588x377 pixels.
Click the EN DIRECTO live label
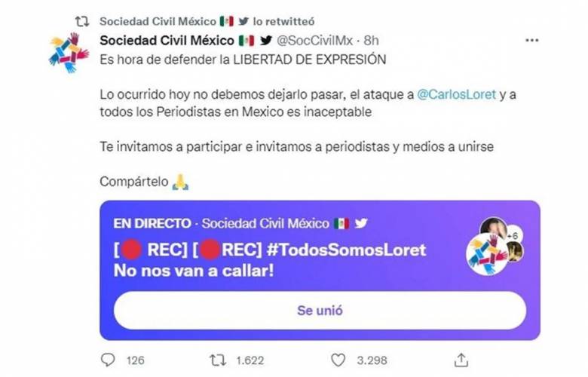151,223
